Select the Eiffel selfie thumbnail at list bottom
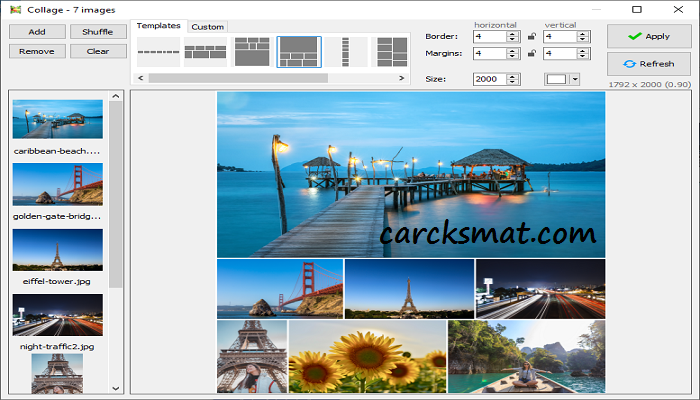The image size is (700, 400). tap(57, 373)
